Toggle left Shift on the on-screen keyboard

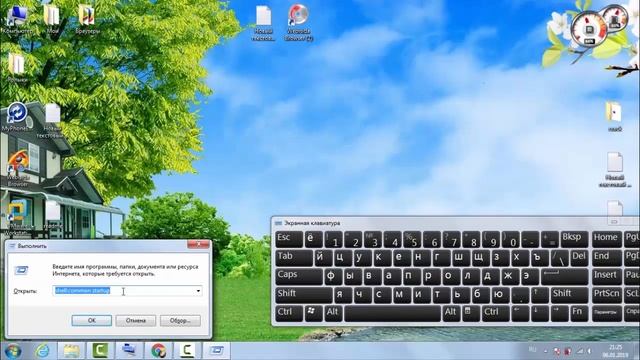[x=304, y=295]
